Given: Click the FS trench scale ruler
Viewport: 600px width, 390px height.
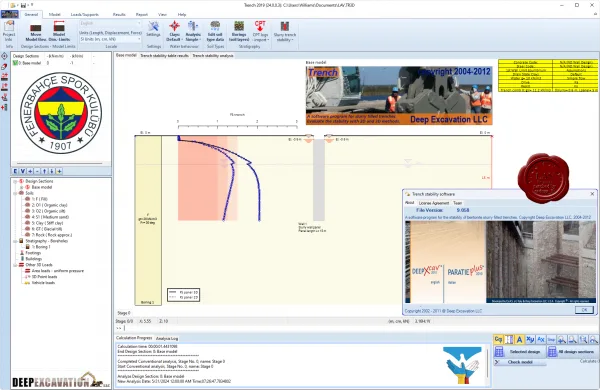Looking at the screenshot, I should [x=237, y=125].
